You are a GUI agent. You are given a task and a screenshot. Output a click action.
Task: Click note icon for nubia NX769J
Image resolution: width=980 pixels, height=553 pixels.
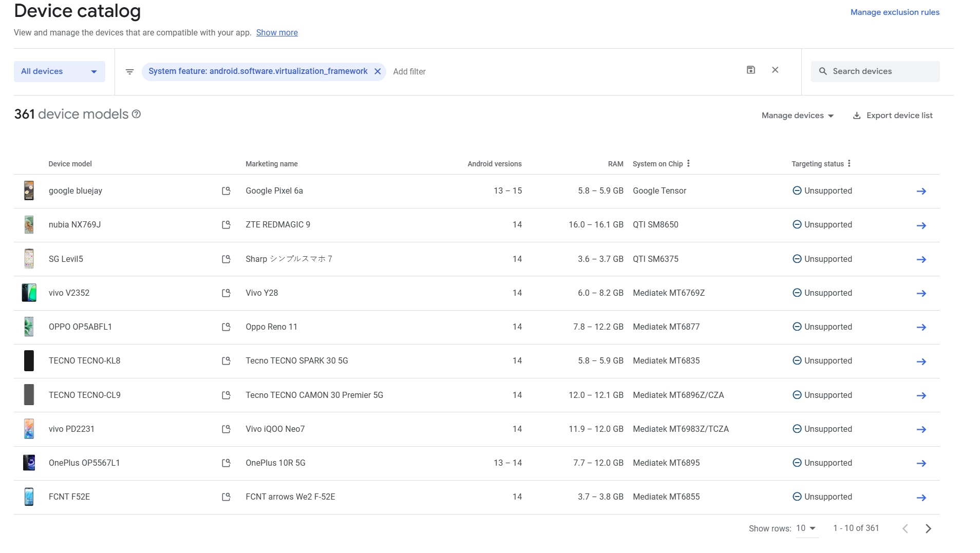tap(226, 225)
